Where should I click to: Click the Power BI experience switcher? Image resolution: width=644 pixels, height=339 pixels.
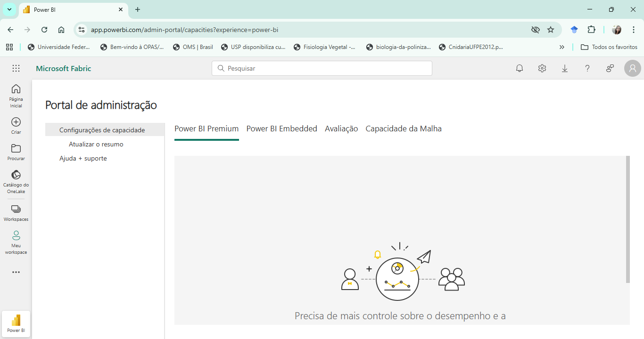(16, 324)
